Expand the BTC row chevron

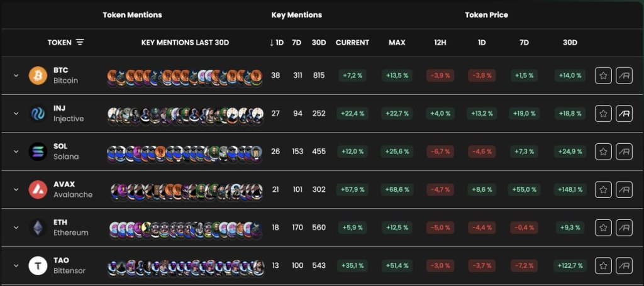click(16, 75)
